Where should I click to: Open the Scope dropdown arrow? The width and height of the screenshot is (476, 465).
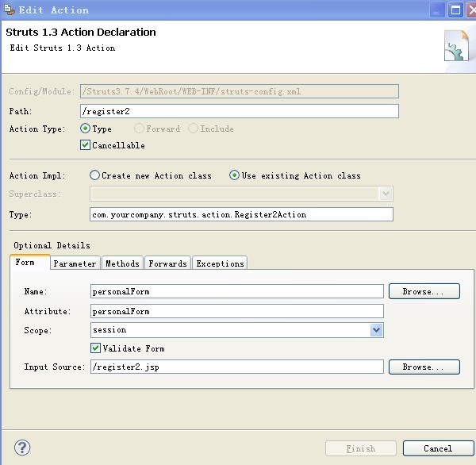(x=376, y=330)
